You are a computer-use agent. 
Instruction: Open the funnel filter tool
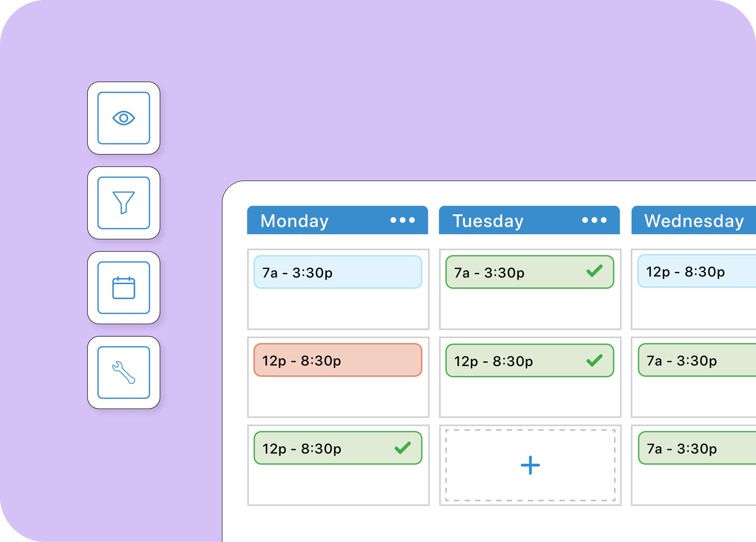click(124, 203)
